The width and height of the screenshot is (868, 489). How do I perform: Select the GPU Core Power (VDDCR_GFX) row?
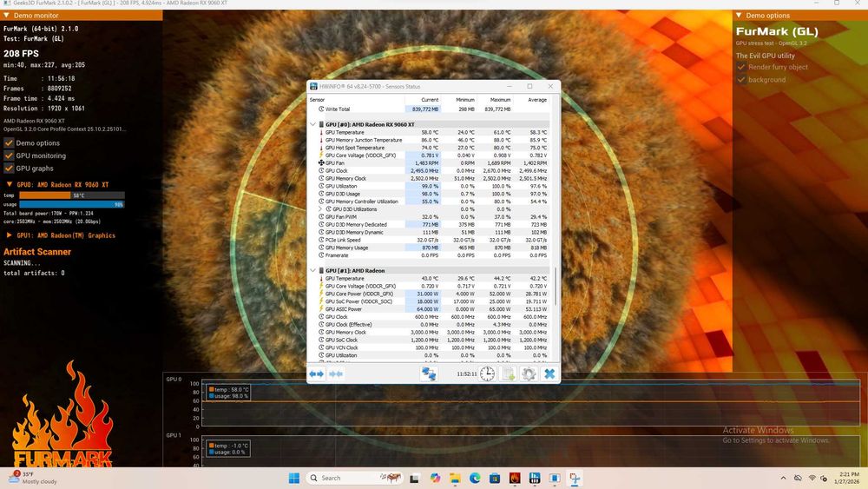(430, 294)
